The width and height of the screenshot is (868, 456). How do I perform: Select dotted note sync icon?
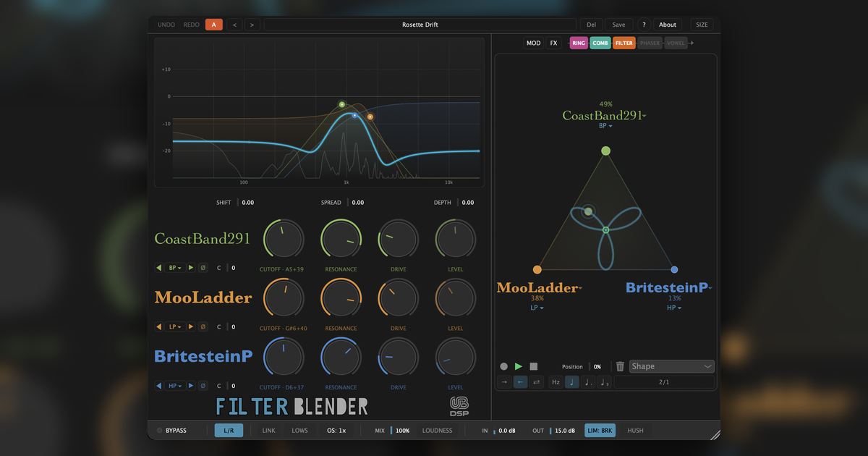tap(588, 382)
